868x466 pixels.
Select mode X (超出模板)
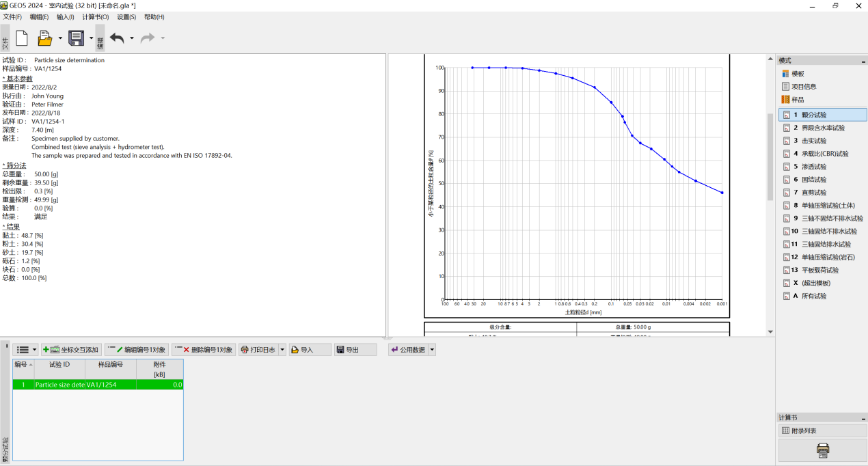click(x=823, y=283)
